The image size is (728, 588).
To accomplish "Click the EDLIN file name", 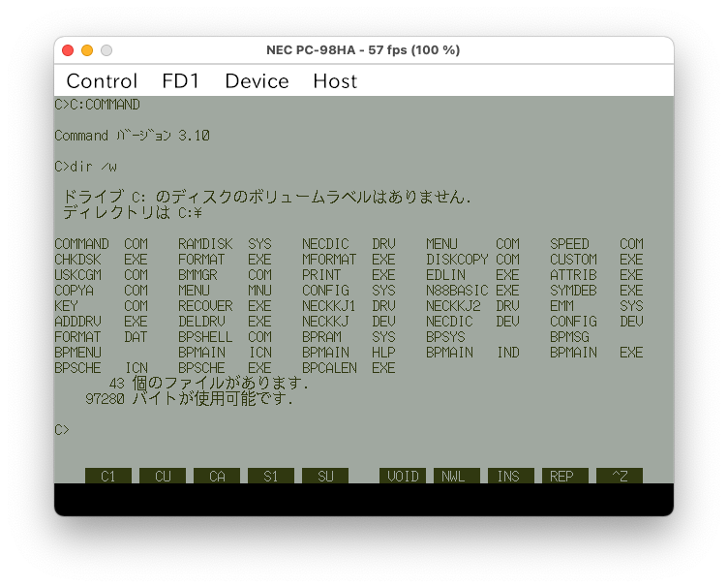I will (x=445, y=275).
